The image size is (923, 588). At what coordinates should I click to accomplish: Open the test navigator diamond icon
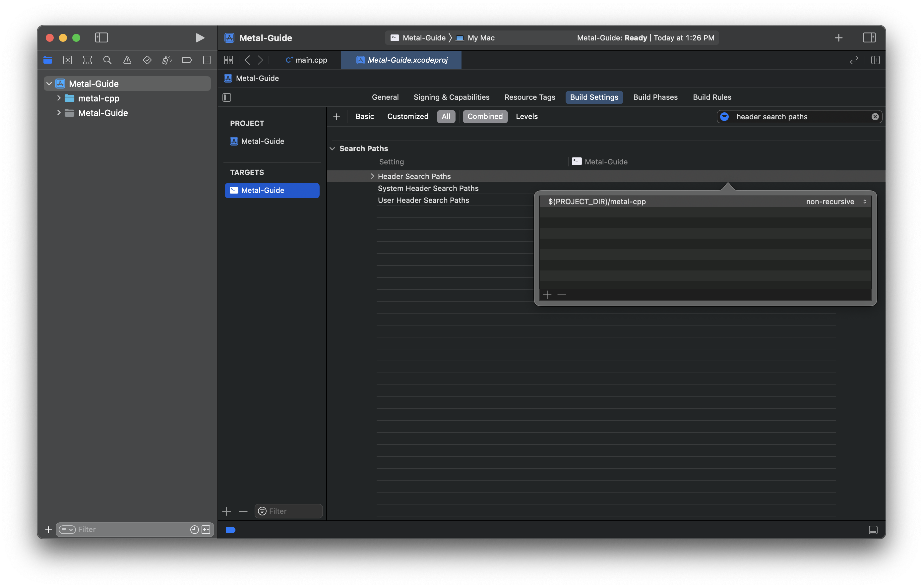tap(147, 60)
